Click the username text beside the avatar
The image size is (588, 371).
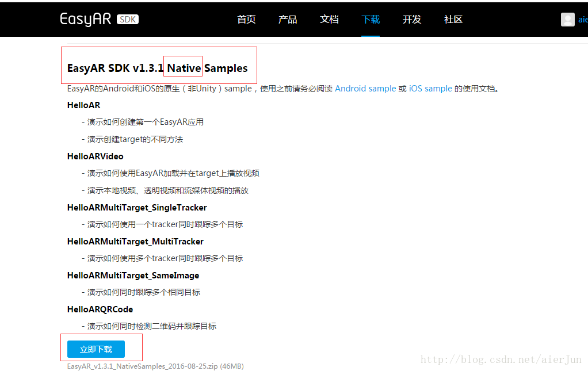click(583, 20)
